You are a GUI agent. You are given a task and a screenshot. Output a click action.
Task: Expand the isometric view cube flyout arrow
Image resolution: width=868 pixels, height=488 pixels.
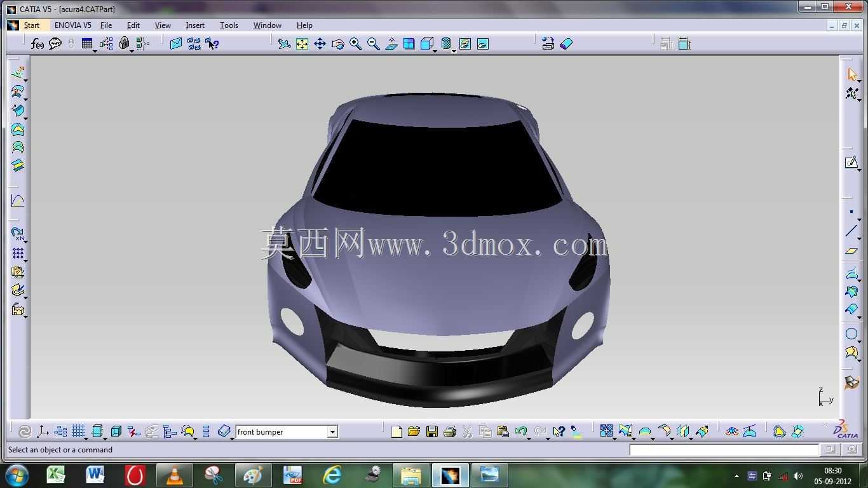coord(435,51)
